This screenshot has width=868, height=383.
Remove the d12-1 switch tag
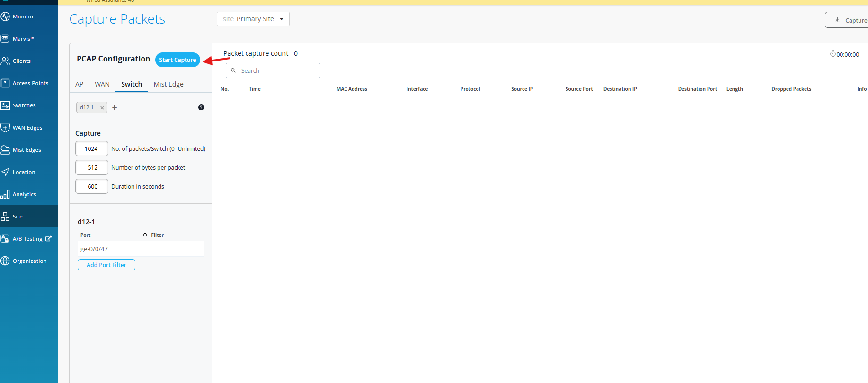(102, 108)
